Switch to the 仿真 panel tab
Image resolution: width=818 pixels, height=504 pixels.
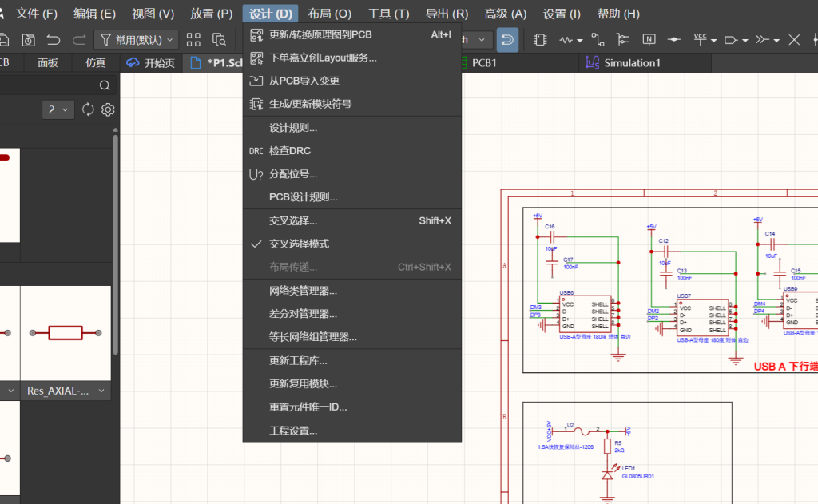click(x=96, y=62)
